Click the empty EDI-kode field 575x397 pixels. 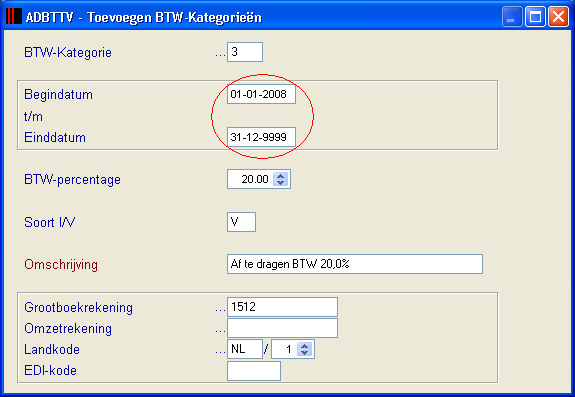(x=254, y=371)
